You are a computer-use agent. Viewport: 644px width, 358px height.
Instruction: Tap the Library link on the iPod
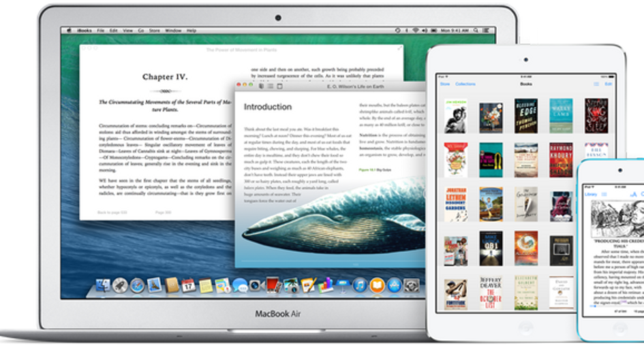coord(591,195)
